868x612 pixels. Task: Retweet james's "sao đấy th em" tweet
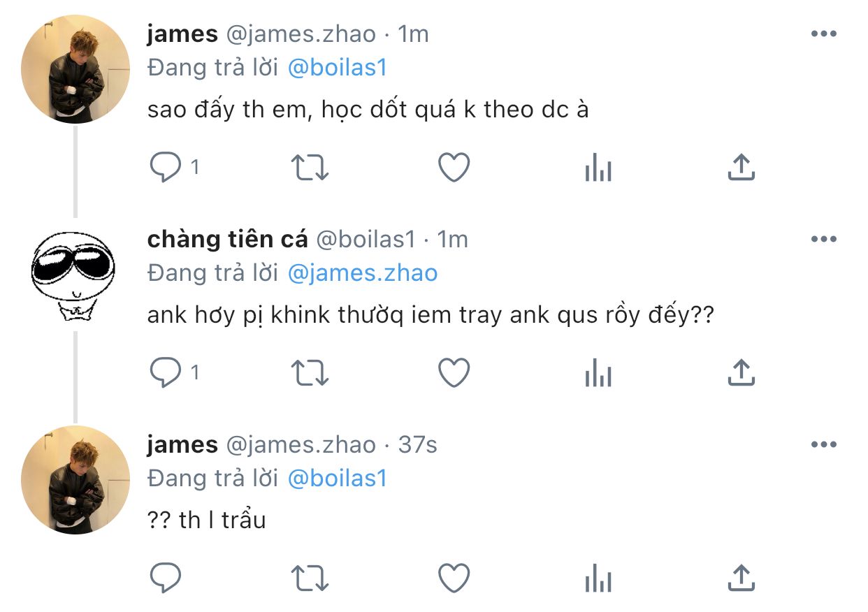(310, 168)
